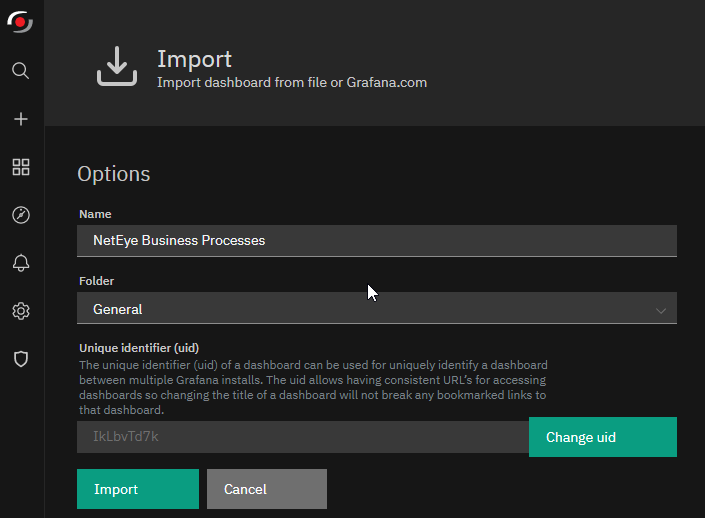Open the Server Admin shield icon
705x518 pixels.
pos(21,359)
